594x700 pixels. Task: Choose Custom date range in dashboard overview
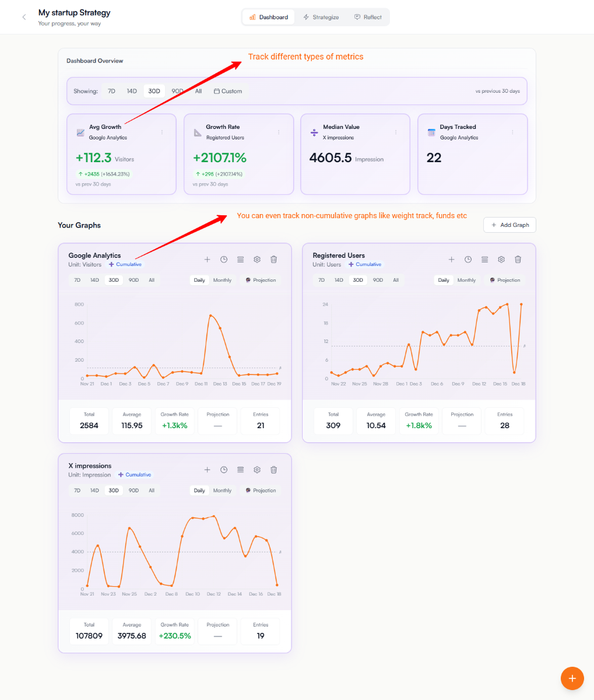pos(228,91)
